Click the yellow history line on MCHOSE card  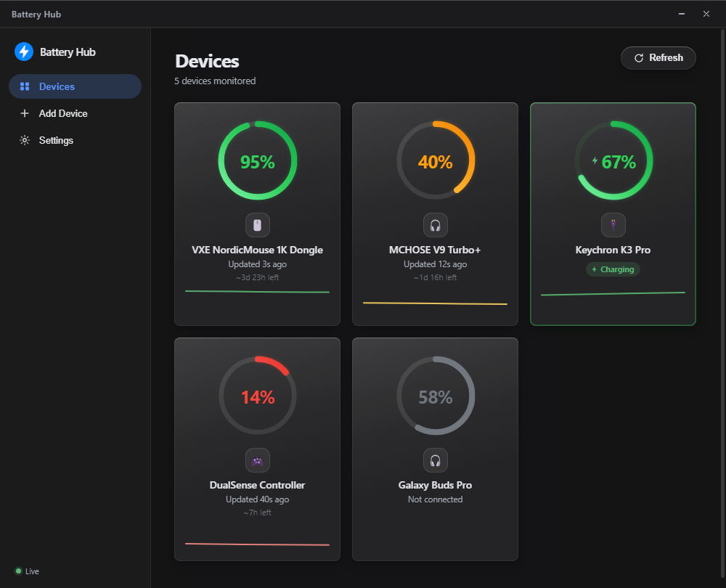[435, 303]
